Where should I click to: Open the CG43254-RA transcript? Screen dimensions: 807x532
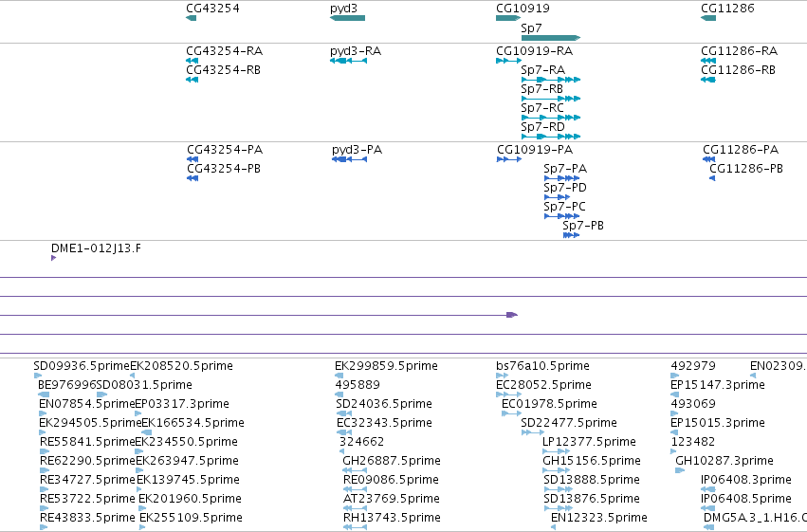coord(225,51)
